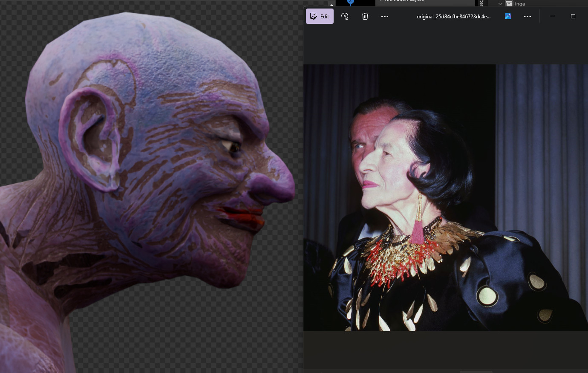The height and width of the screenshot is (373, 588).
Task: Click the Animation Layers panel header
Action: click(x=404, y=1)
